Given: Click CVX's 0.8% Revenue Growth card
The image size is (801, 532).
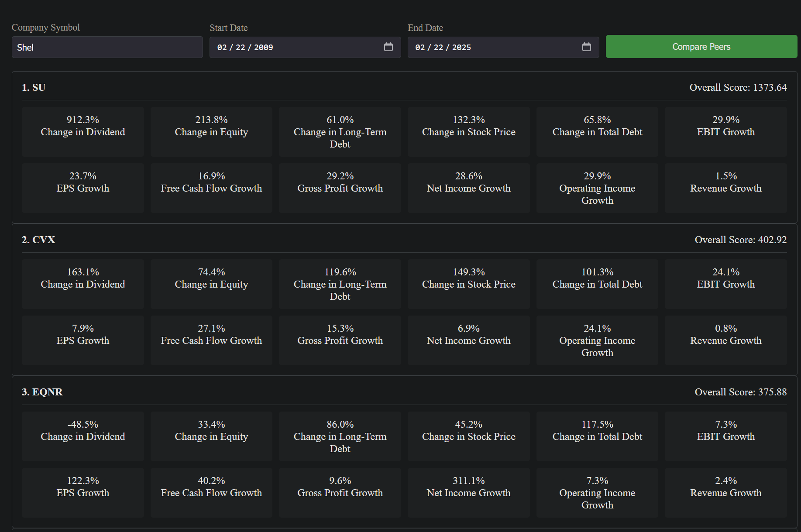Looking at the screenshot, I should [x=726, y=340].
